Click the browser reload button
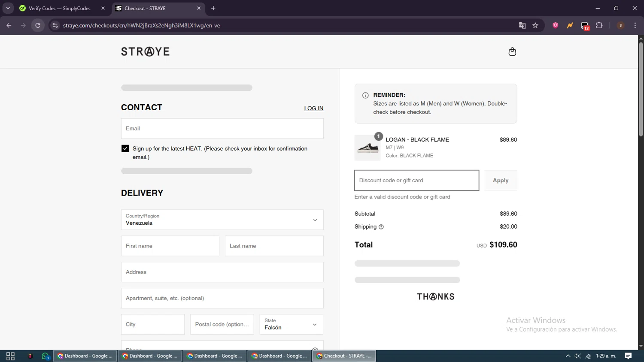Viewport: 644px width, 362px height. [38, 25]
